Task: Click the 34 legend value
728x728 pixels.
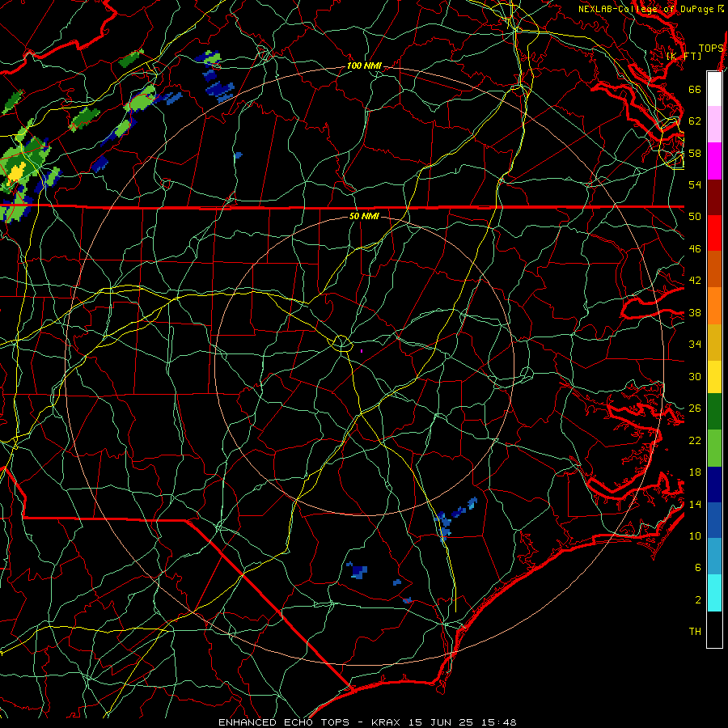Action: [x=695, y=345]
